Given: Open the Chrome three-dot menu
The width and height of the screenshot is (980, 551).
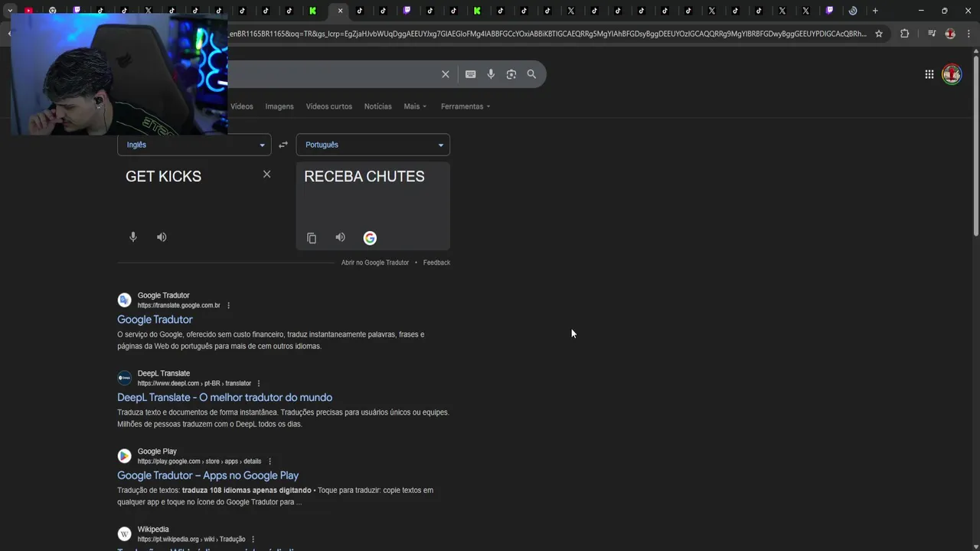Looking at the screenshot, I should click(x=968, y=34).
